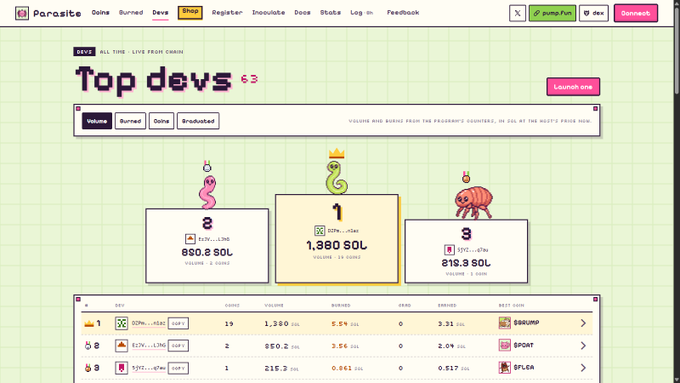The image size is (680, 383).
Task: Click the avatar on the first-place podium card
Action: coord(320,230)
